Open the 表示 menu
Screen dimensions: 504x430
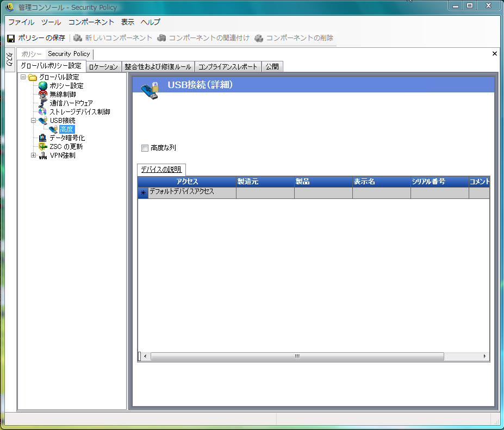point(128,22)
